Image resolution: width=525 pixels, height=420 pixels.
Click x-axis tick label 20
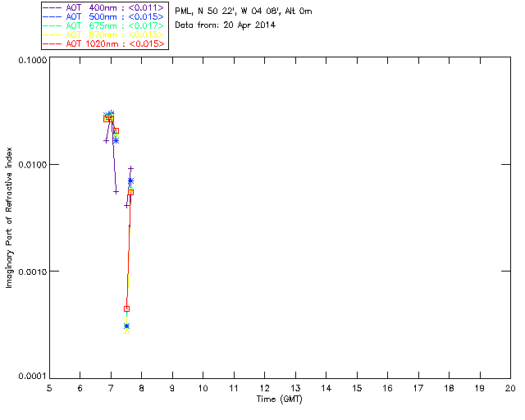pos(510,388)
